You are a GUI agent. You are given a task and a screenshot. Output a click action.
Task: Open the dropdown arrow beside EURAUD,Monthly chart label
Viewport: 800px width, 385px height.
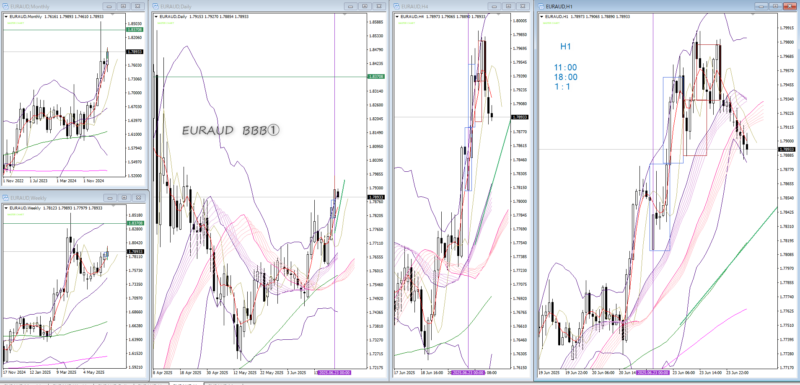(x=6, y=17)
